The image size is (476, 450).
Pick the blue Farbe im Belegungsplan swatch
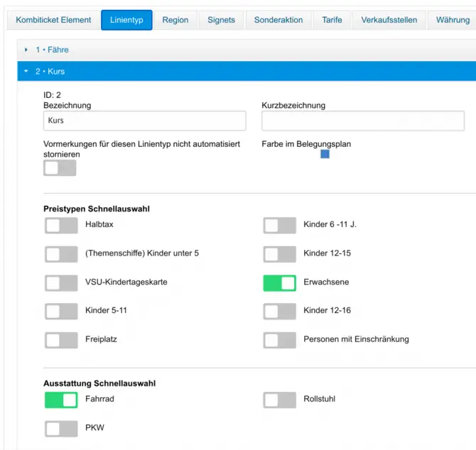tap(325, 154)
